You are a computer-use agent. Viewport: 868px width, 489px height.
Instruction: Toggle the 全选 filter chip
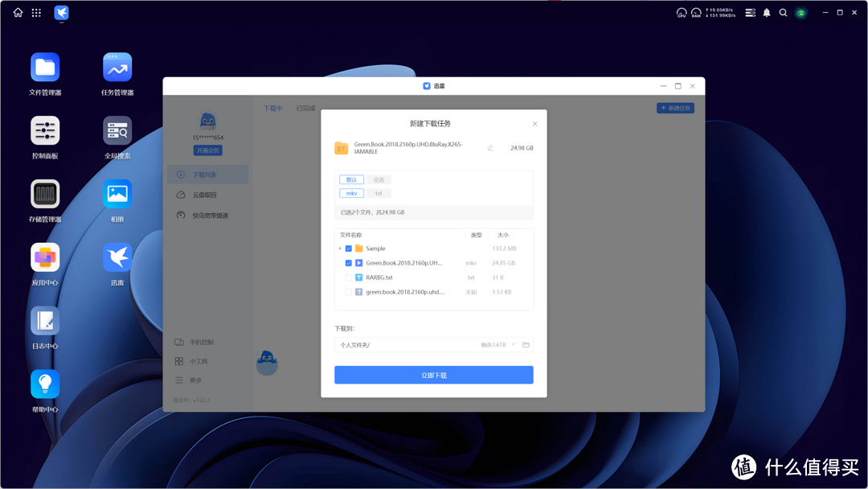tap(379, 179)
